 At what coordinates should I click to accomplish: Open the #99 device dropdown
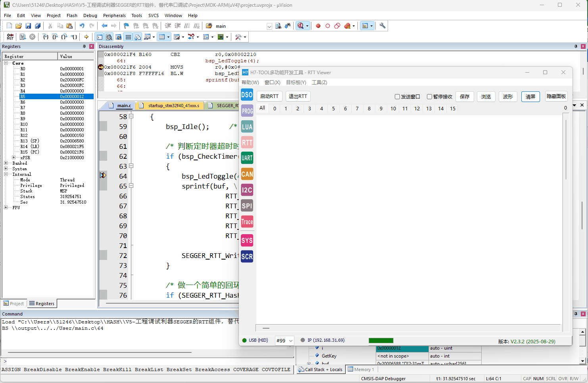tap(284, 341)
